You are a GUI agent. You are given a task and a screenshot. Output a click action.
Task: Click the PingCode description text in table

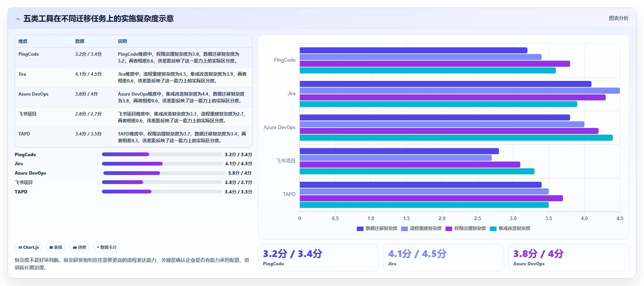179,58
